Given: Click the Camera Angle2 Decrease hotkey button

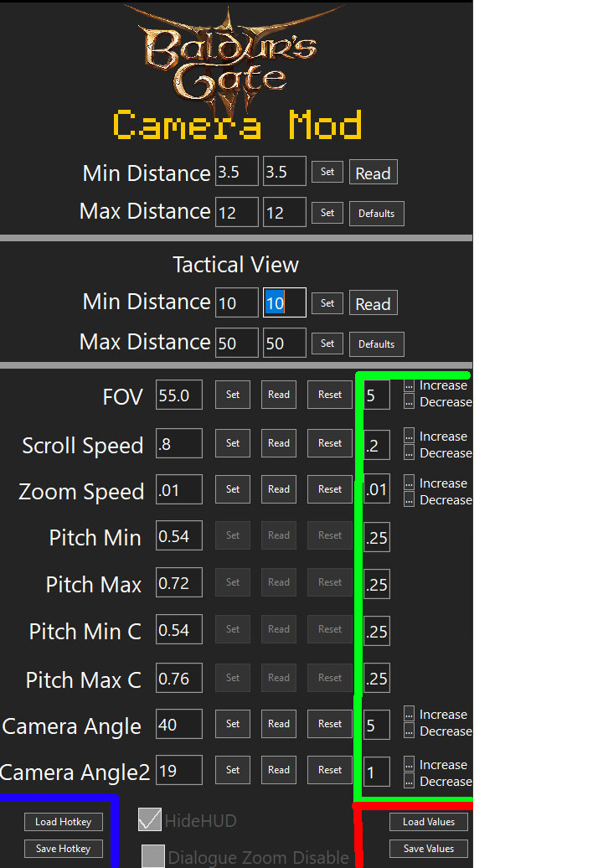Looking at the screenshot, I should pyautogui.click(x=409, y=782).
